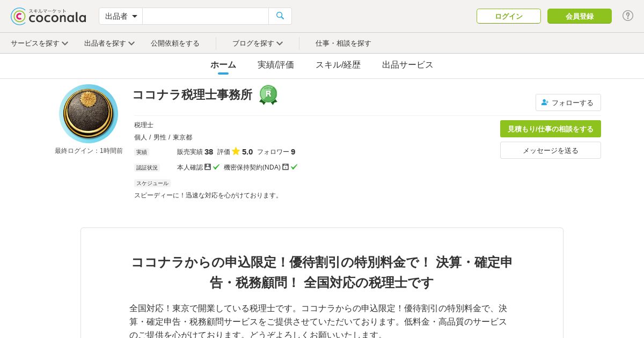Switch to the 実績/評価 tab
Viewport: 644px width, 338px height.
276,65
